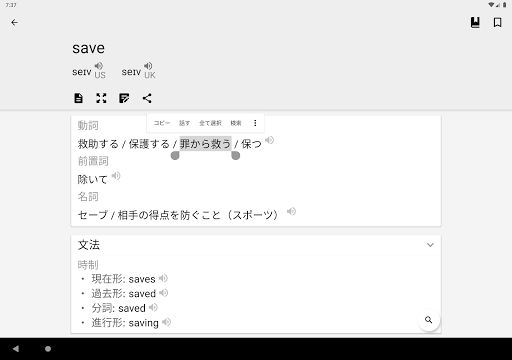Tap the US phonetic transcription seɪv

point(82,72)
